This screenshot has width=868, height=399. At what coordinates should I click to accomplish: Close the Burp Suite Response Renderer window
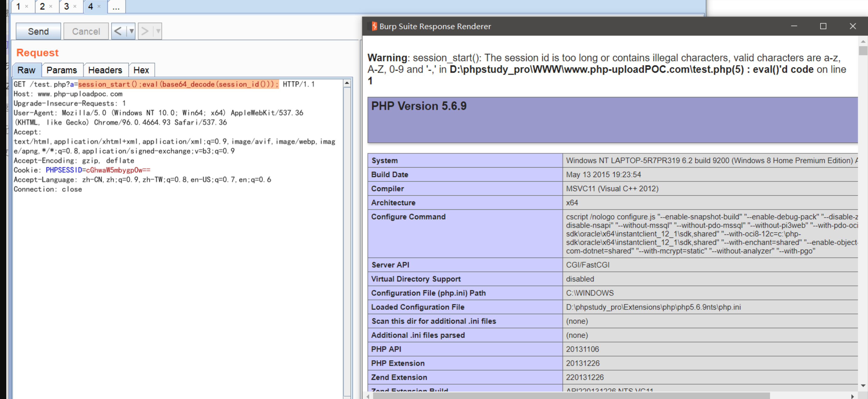852,26
